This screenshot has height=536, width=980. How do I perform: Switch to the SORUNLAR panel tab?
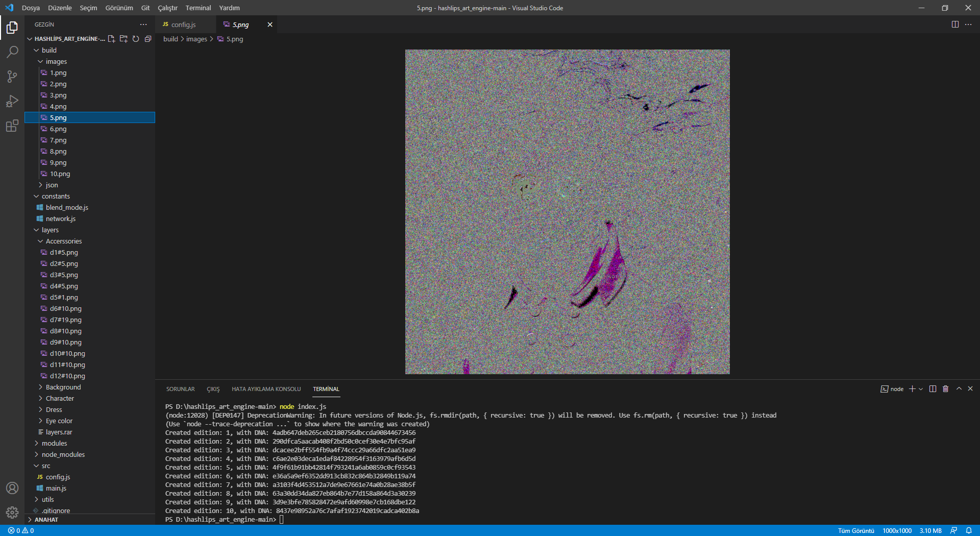click(180, 389)
